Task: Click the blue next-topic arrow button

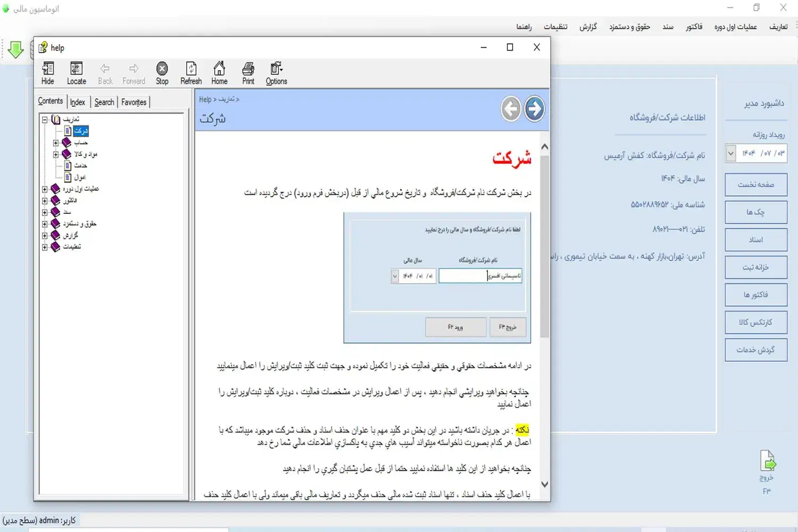Action: pyautogui.click(x=534, y=109)
